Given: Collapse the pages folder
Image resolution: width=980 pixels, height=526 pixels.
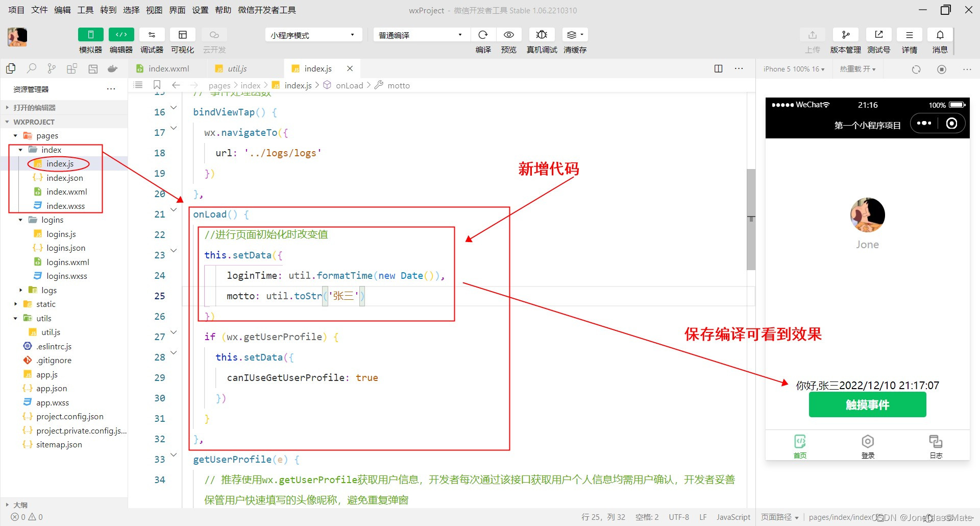Looking at the screenshot, I should click(x=64, y=135).
